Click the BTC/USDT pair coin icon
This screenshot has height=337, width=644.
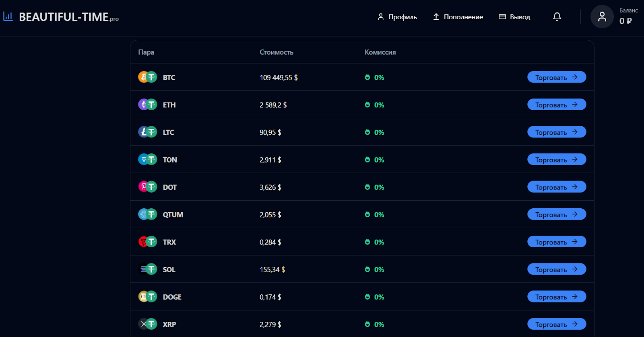click(148, 77)
